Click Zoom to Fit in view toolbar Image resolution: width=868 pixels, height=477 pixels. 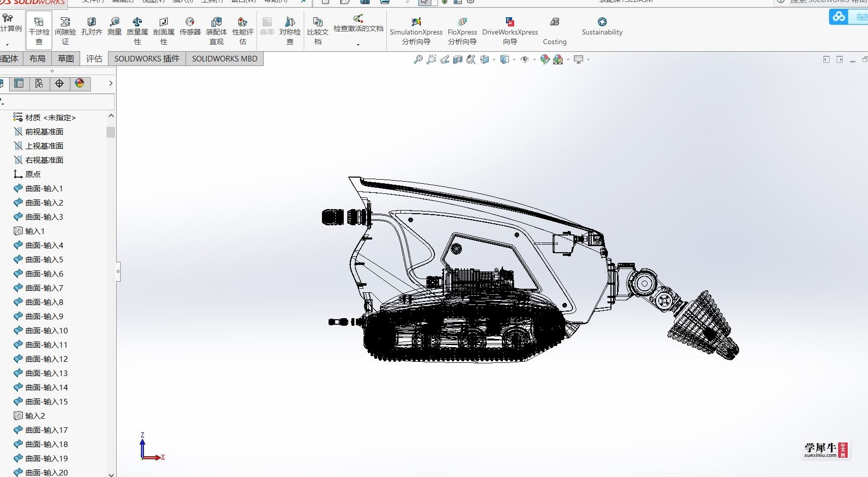418,59
